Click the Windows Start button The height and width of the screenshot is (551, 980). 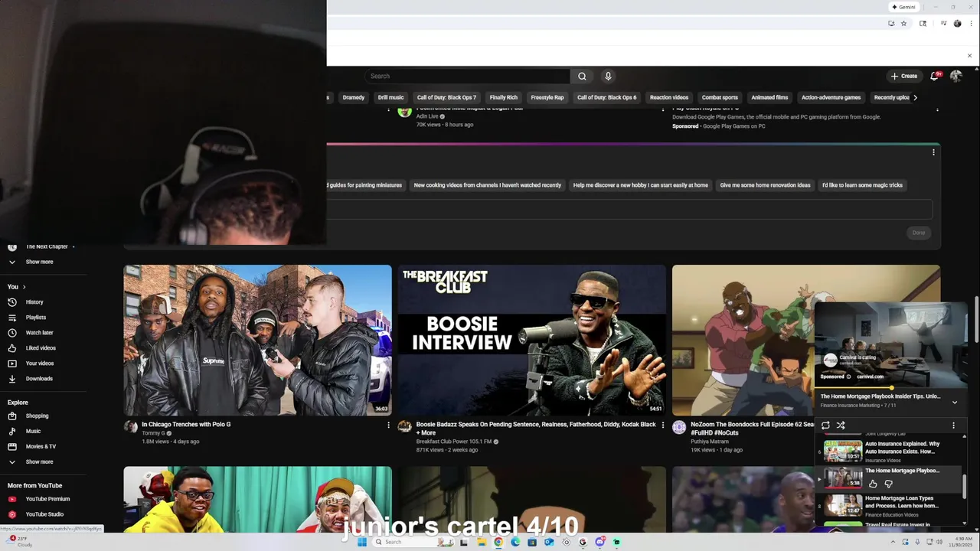coord(361,542)
